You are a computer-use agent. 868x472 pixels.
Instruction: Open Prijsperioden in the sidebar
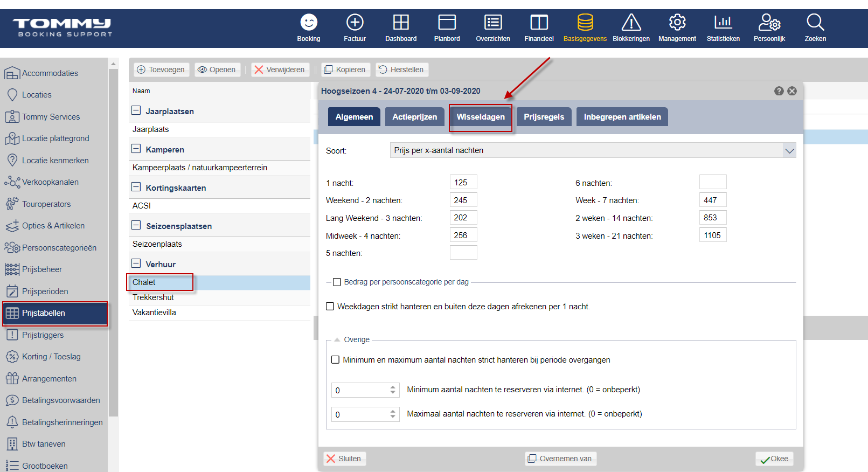pyautogui.click(x=45, y=291)
